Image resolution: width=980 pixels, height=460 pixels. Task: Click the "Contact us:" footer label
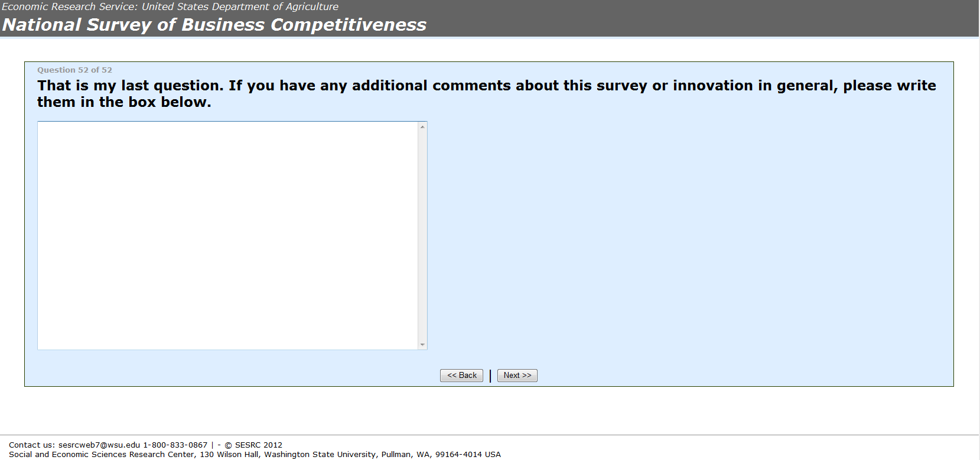tap(32, 445)
